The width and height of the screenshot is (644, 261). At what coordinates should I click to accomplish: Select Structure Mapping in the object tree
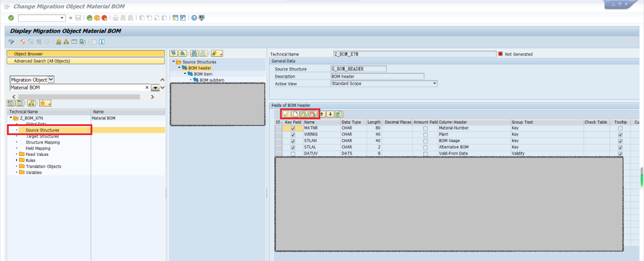click(43, 142)
